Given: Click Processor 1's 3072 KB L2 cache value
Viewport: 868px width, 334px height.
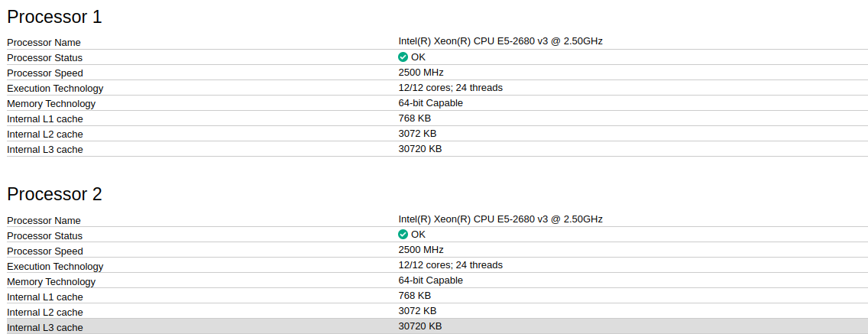Looking at the screenshot, I should (417, 134).
